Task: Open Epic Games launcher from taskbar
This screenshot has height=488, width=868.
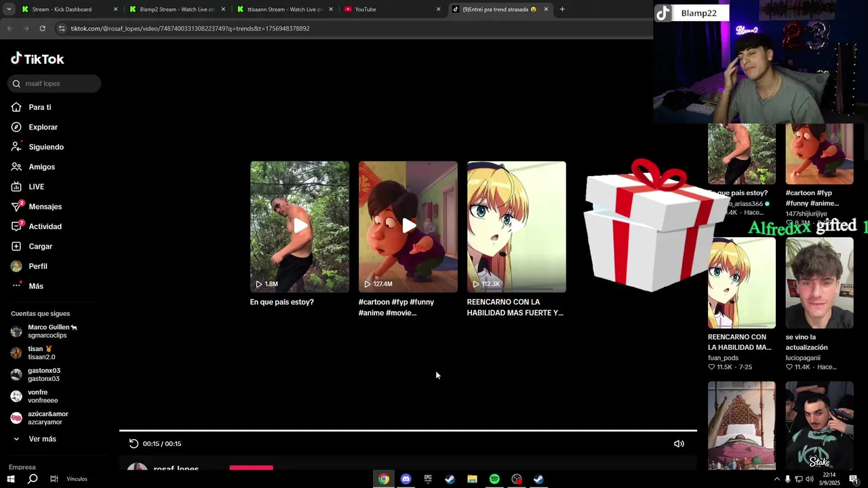Action: pyautogui.click(x=428, y=479)
